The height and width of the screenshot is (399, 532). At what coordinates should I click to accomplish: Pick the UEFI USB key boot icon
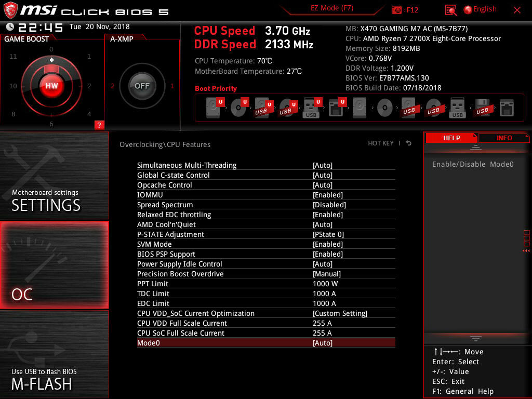point(312,108)
